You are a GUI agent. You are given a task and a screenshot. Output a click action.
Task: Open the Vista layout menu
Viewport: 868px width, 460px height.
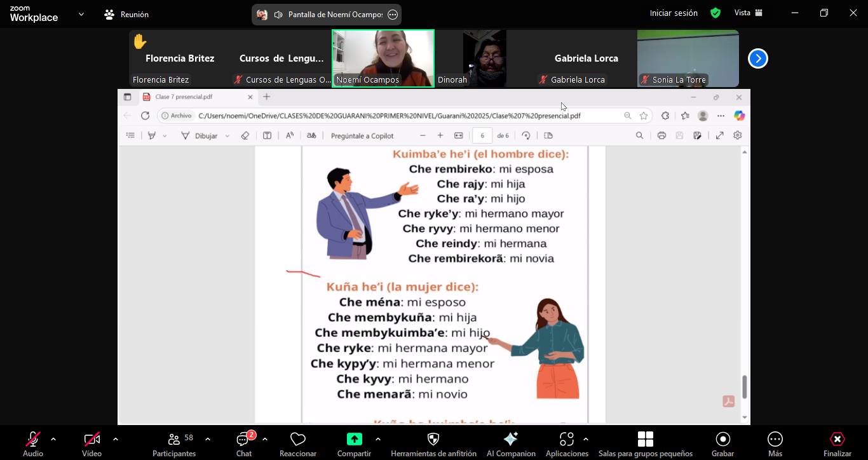pyautogui.click(x=748, y=13)
